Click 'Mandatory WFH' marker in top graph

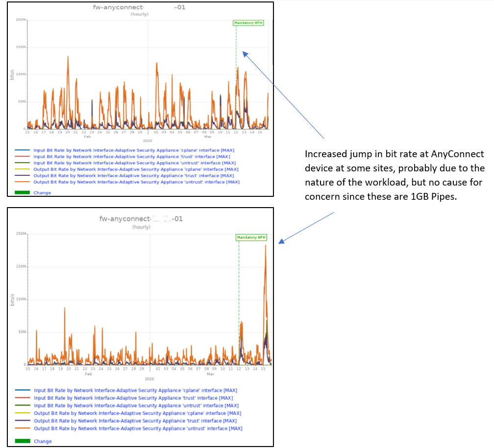pyautogui.click(x=249, y=23)
